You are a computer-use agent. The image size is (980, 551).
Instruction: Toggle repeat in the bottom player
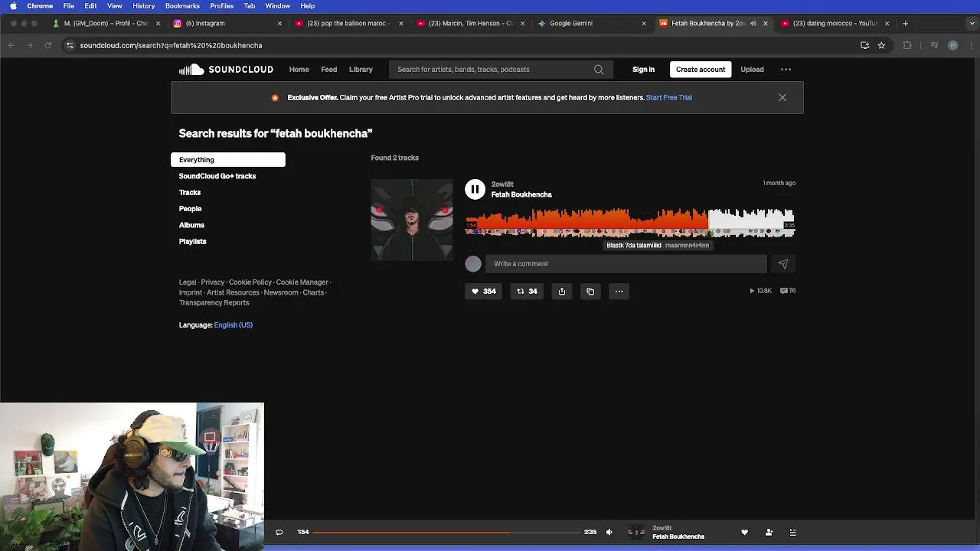(x=279, y=532)
